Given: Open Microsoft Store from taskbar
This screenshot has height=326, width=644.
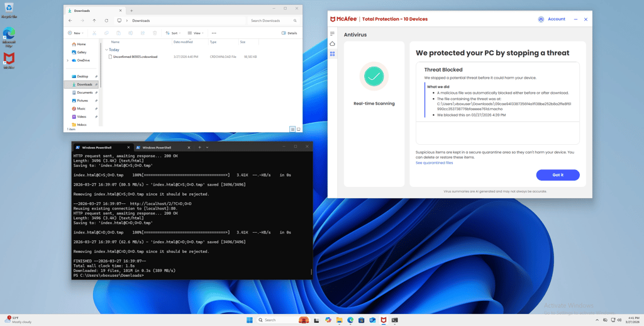Looking at the screenshot, I should coord(361,320).
